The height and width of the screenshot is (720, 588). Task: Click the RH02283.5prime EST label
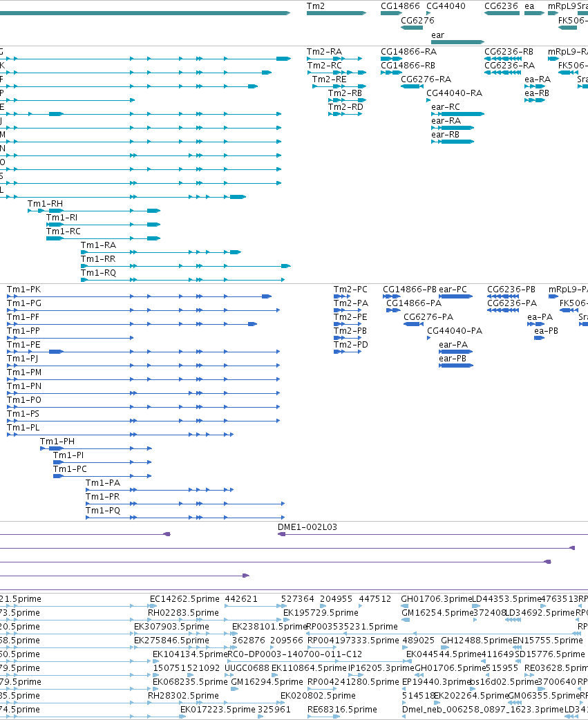(183, 612)
